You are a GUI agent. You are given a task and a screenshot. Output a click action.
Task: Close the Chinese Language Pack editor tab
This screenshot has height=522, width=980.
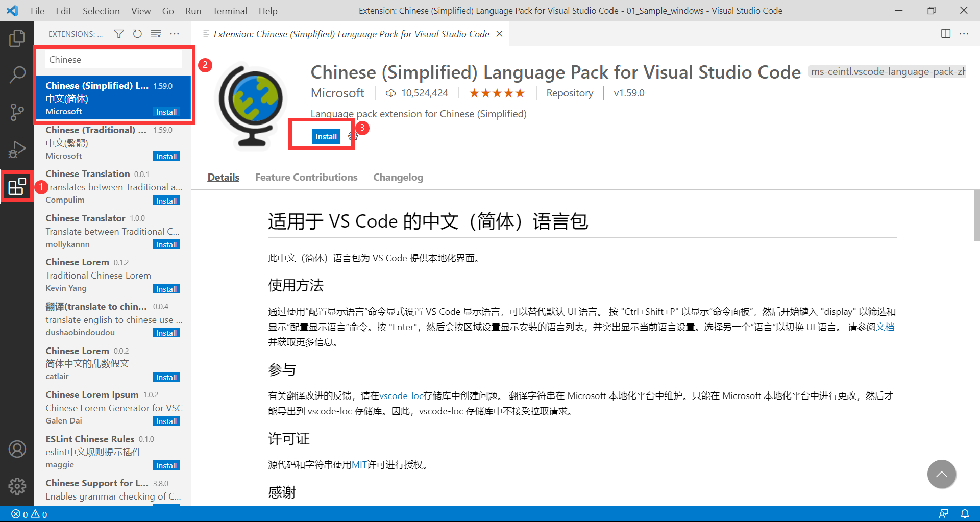pyautogui.click(x=500, y=34)
